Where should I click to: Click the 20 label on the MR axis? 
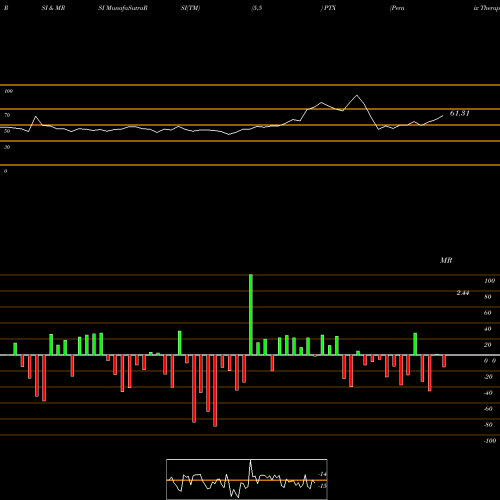(488, 345)
